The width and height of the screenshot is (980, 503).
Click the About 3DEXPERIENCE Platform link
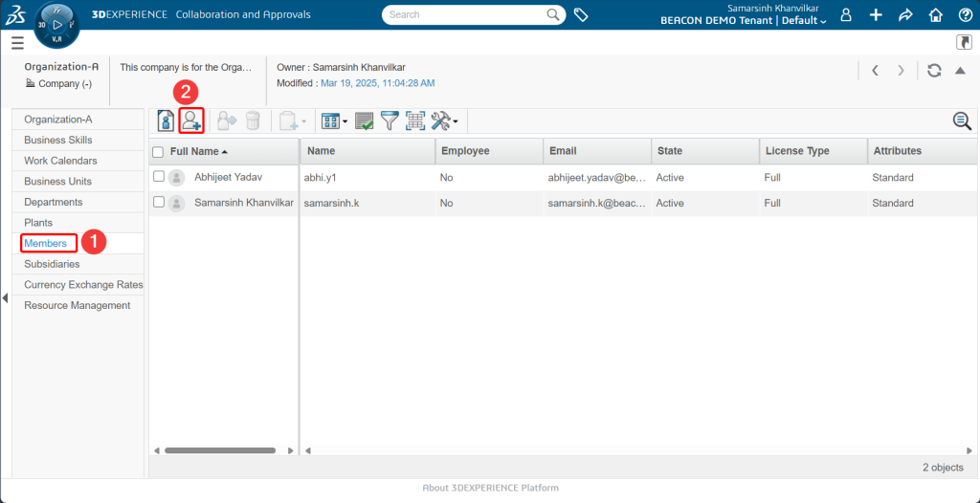[490, 488]
